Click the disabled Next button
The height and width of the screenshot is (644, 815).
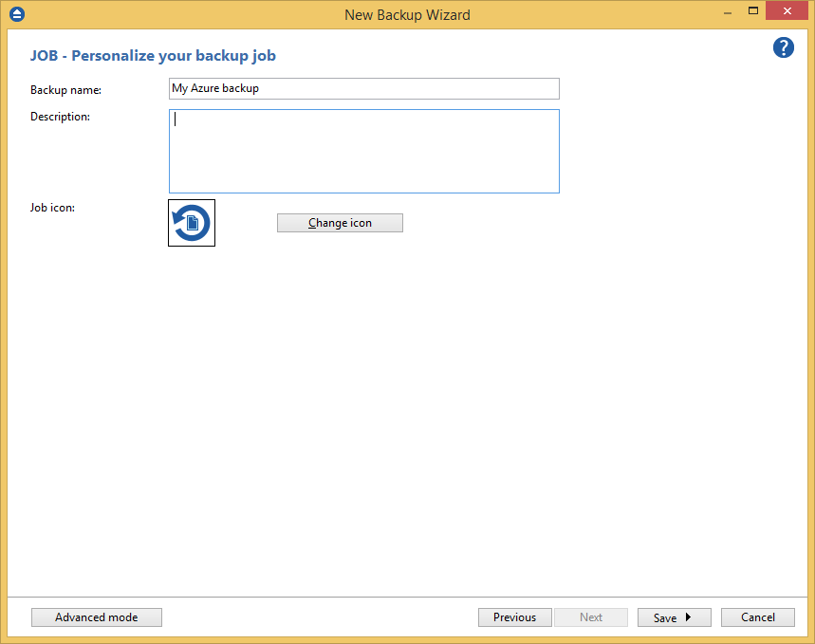click(x=591, y=616)
